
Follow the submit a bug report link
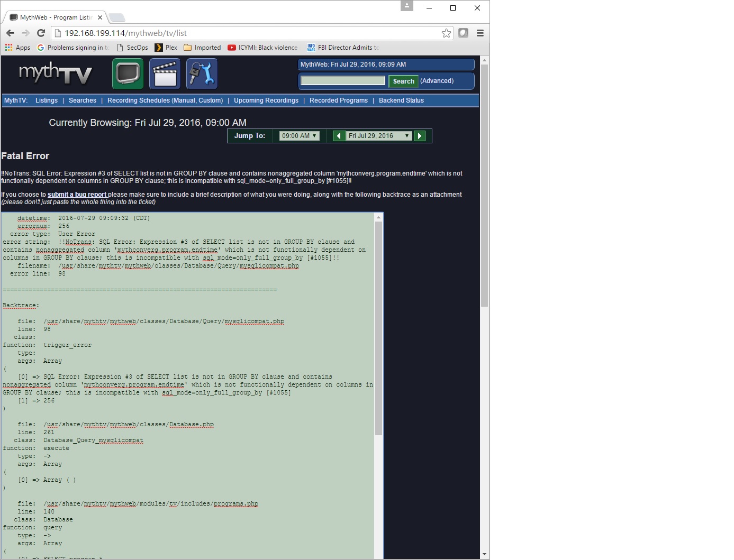[77, 195]
